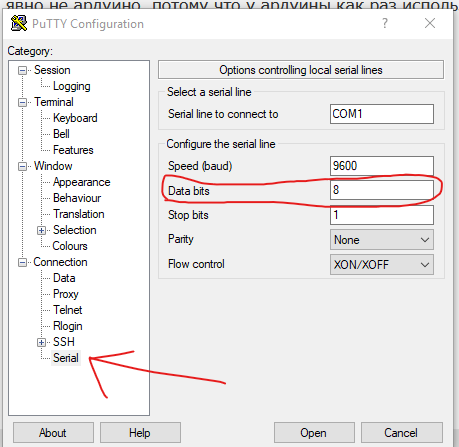Collapse the Window tree node
The image size is (459, 447).
click(x=22, y=166)
